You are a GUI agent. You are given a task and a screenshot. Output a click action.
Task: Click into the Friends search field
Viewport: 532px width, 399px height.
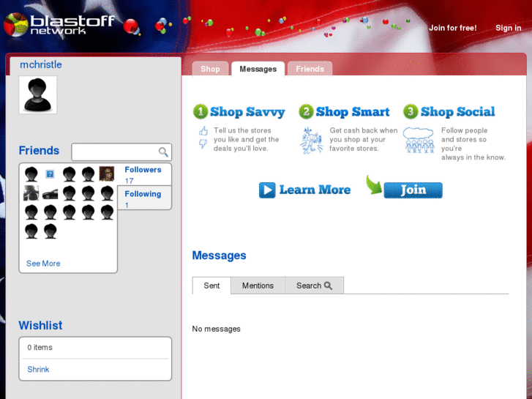point(121,152)
